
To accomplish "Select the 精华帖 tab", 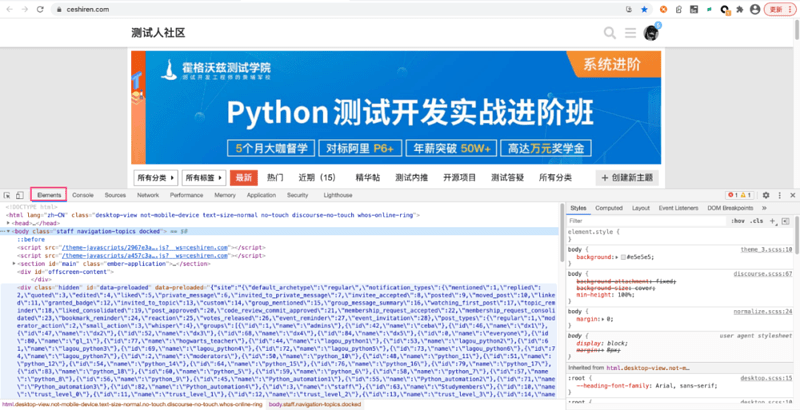I will 368,178.
